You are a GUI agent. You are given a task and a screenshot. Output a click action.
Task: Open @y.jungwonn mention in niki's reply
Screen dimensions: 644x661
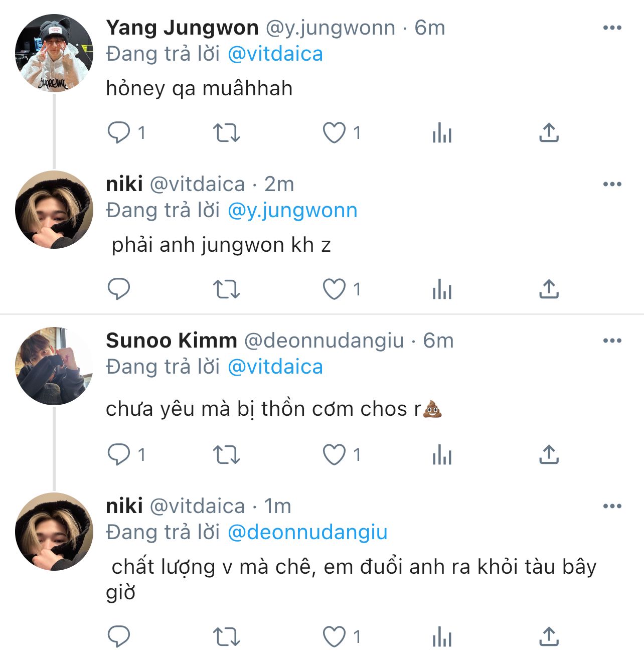pos(292,211)
